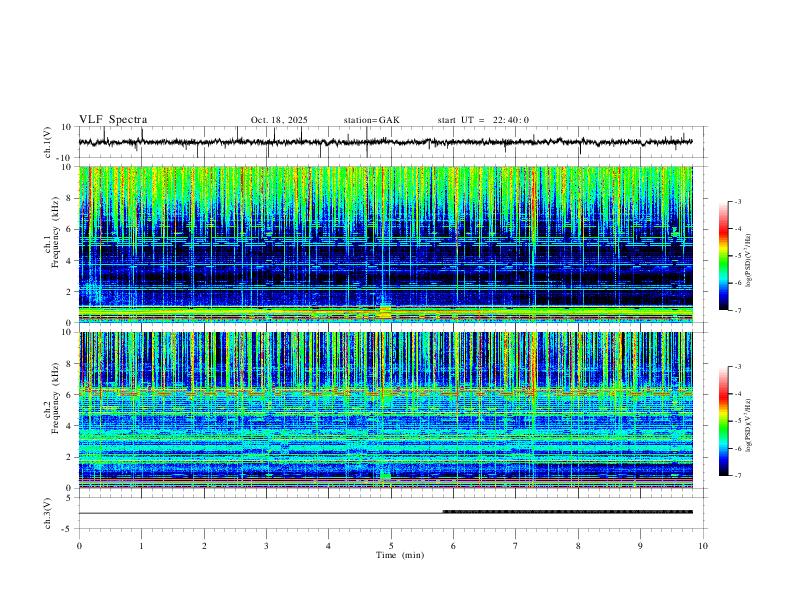Click the bright low-frequency burst near 5 min in ch.1
The height and width of the screenshot is (612, 792).
pyautogui.click(x=385, y=310)
